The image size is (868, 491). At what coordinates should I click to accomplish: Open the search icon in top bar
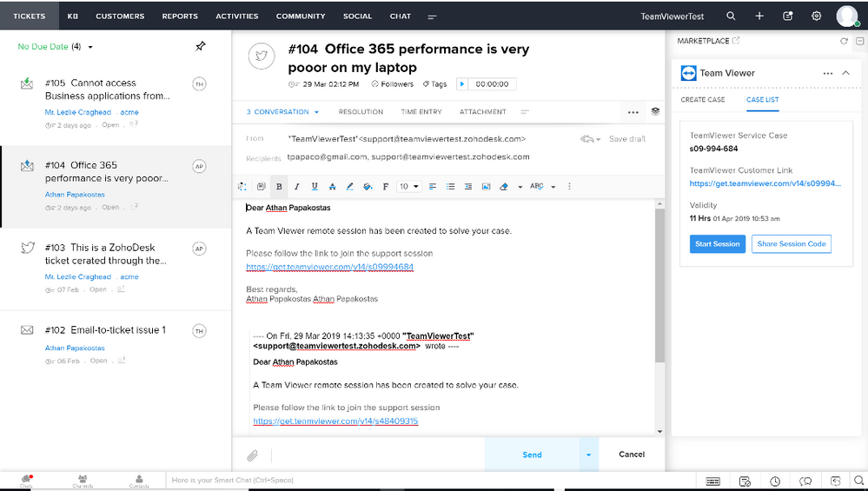coord(731,16)
